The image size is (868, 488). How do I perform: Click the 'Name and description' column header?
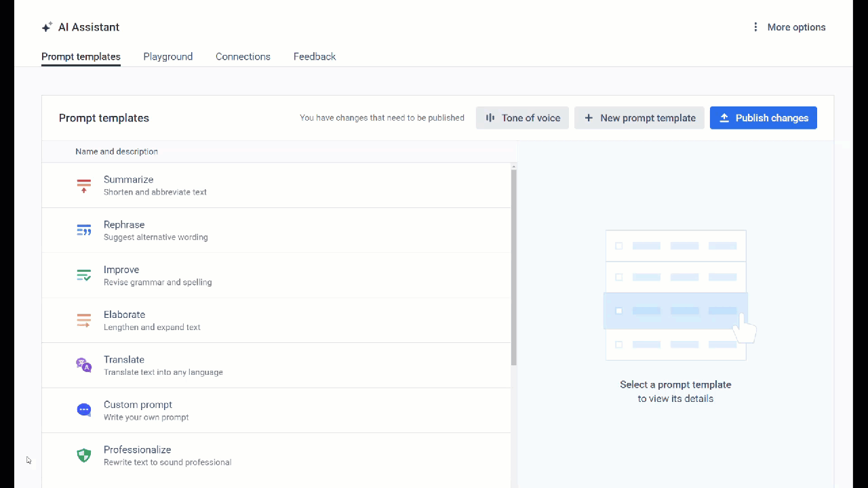click(117, 152)
